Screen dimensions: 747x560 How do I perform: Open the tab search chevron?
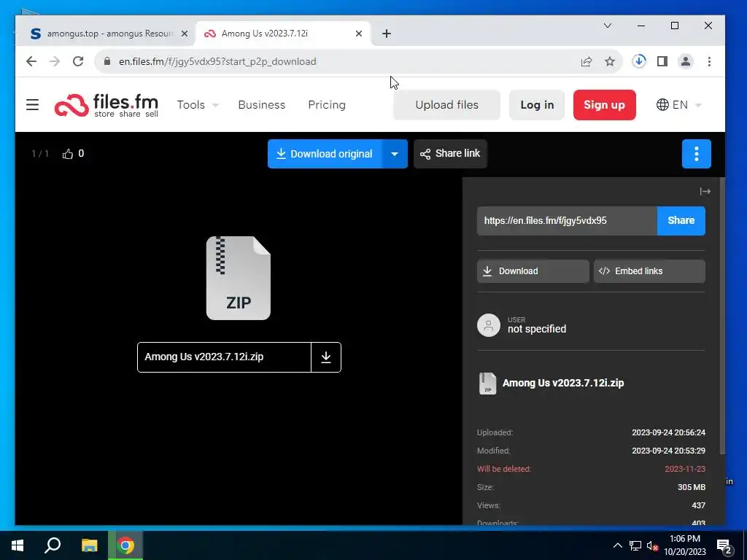click(608, 26)
